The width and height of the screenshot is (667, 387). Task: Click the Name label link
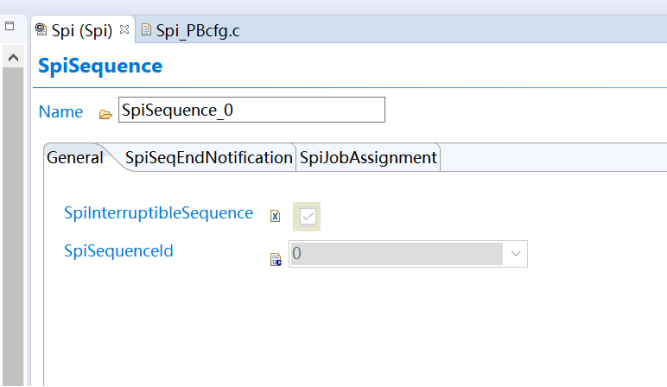tap(60, 112)
